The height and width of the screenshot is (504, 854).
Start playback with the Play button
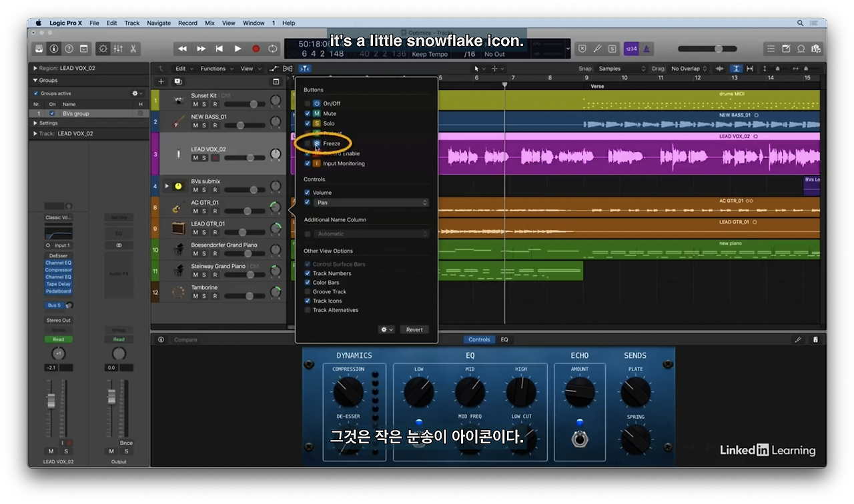[238, 49]
